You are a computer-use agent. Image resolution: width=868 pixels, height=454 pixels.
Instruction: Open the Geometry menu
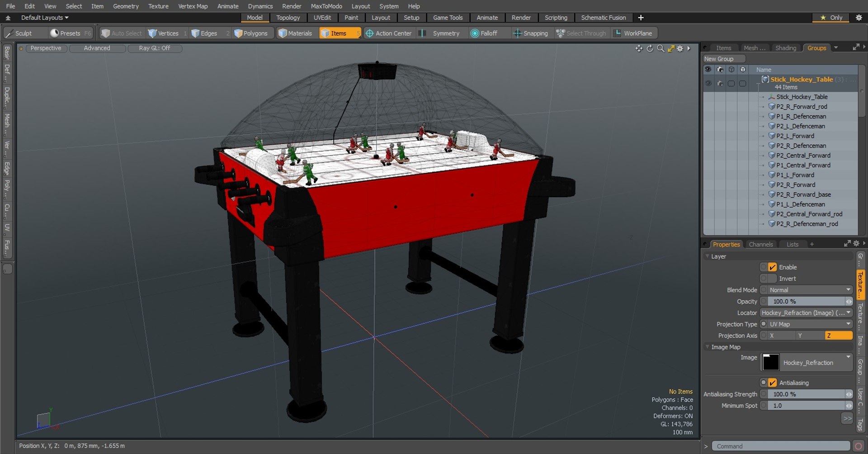click(126, 6)
